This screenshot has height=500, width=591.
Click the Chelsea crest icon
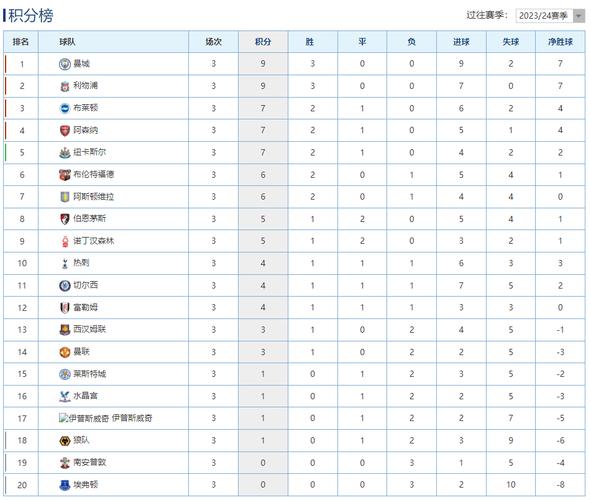tap(65, 286)
